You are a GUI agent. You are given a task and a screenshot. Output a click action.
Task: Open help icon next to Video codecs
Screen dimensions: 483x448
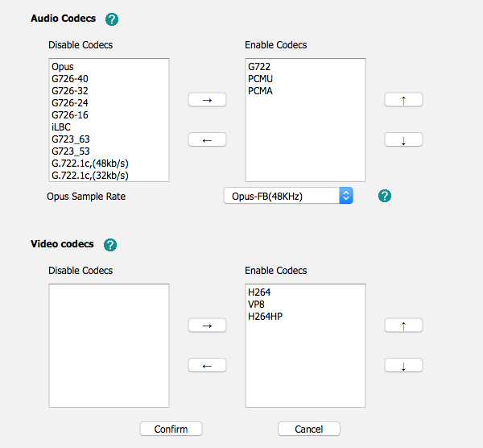pos(110,244)
